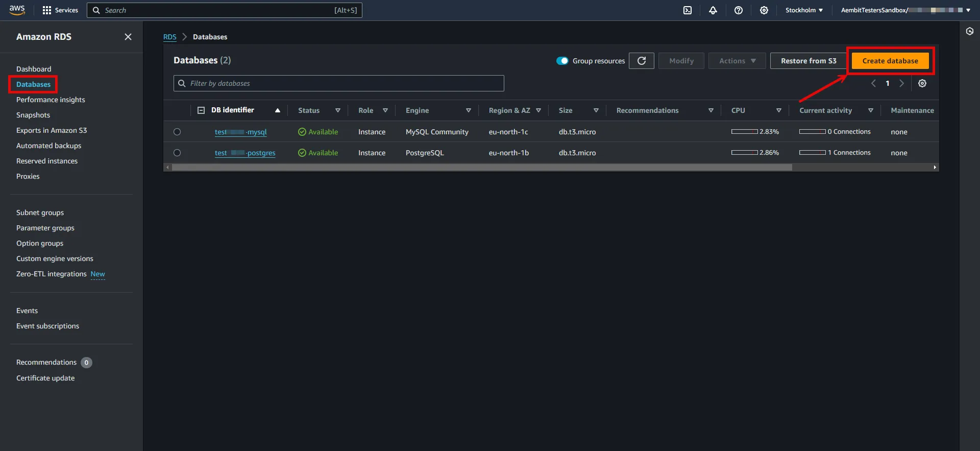Click the Filter by databases field
Screen dimensions: 980x451
tap(339, 83)
